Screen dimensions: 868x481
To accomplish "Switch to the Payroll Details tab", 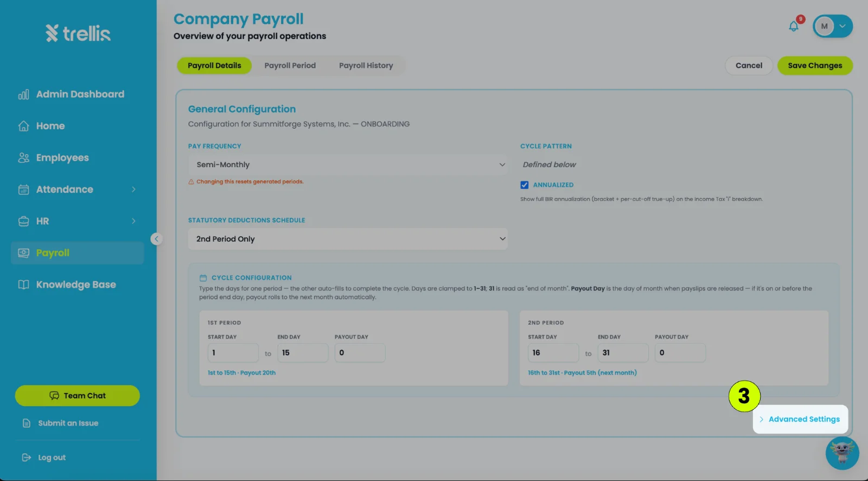I will click(x=214, y=65).
